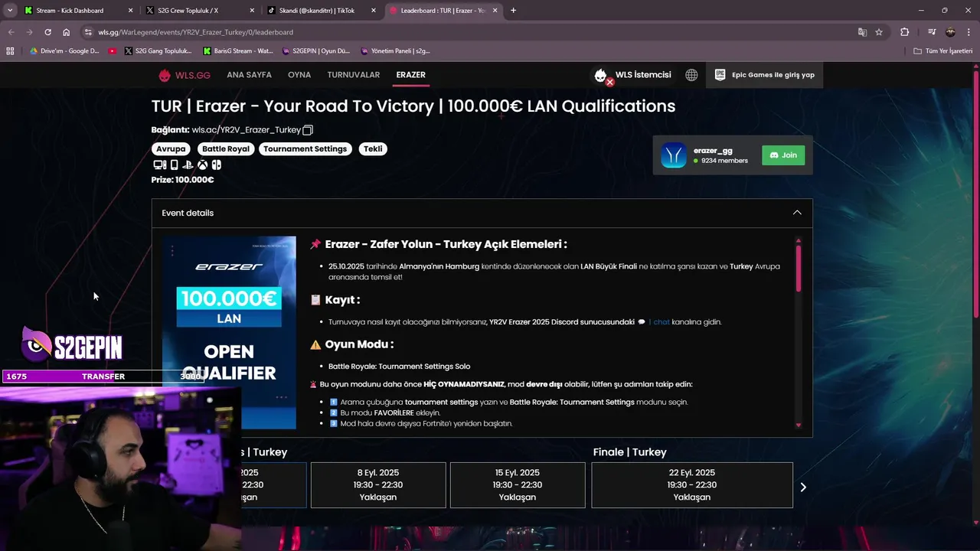
Task: Switch to the S2G Crew Topluluk / X tab
Action: tap(199, 11)
